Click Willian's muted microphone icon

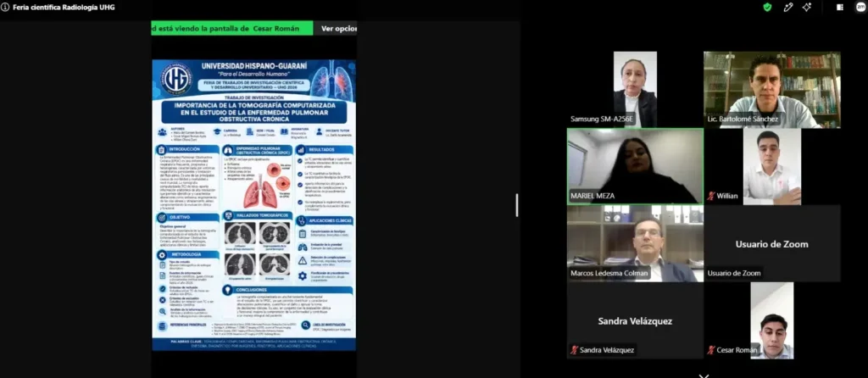711,196
